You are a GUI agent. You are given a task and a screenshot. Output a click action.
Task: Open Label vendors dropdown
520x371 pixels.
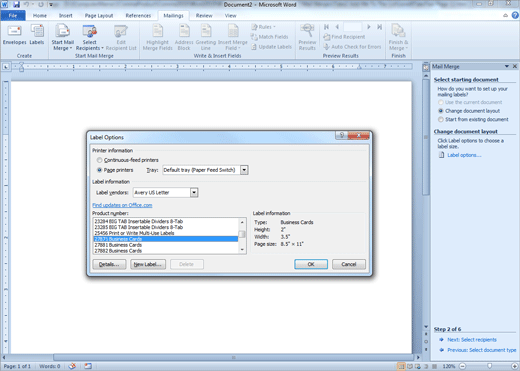point(194,192)
